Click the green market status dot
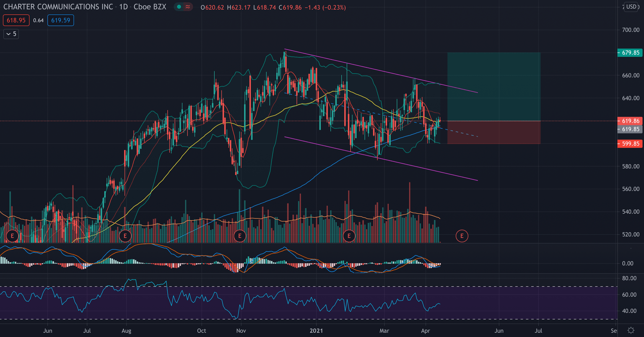 pos(179,7)
